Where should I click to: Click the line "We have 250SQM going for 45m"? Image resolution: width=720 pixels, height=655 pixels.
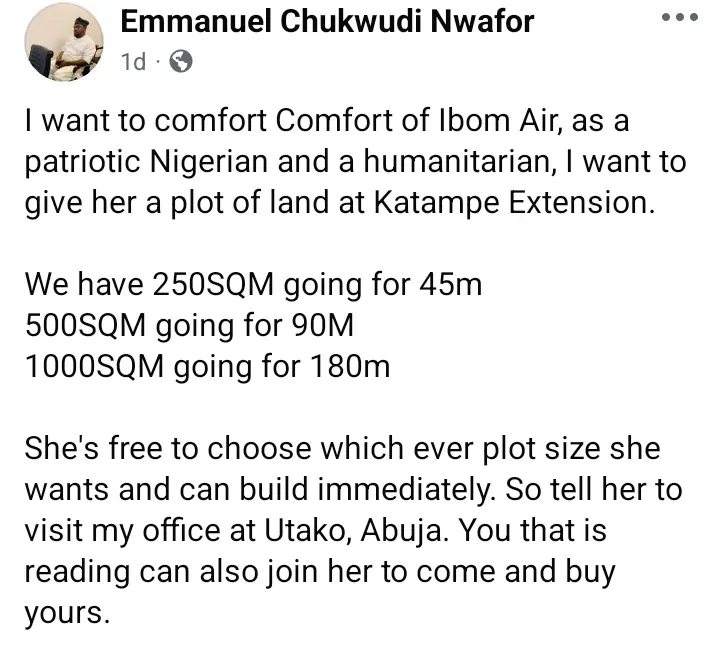click(x=253, y=286)
